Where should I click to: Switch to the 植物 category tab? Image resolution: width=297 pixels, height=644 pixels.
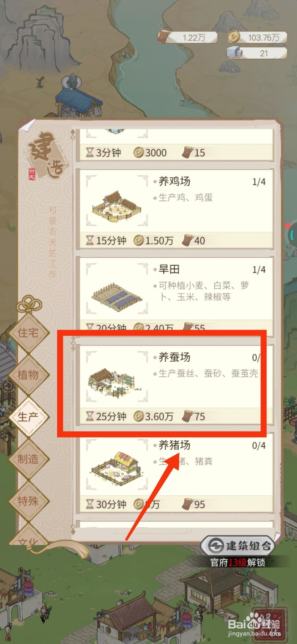pos(28,375)
